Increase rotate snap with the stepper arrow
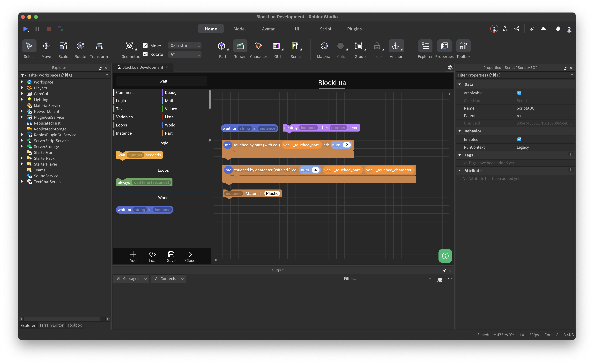 (199, 53)
